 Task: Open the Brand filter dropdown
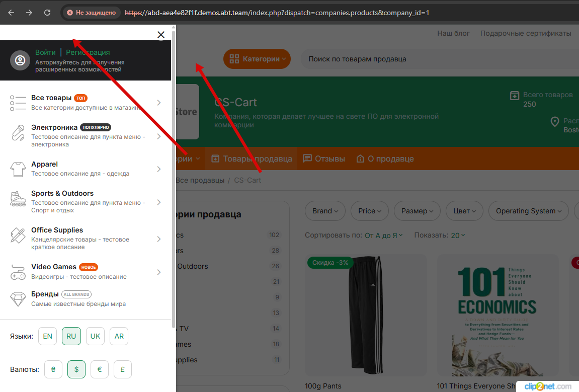click(324, 211)
